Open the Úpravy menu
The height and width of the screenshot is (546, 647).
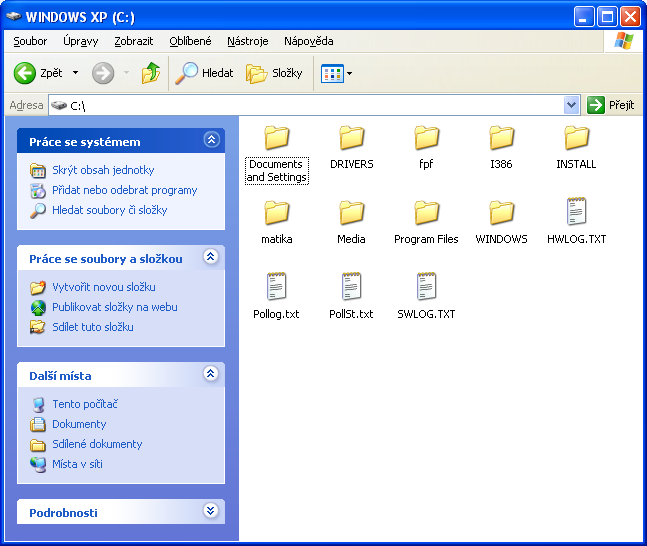(x=80, y=41)
